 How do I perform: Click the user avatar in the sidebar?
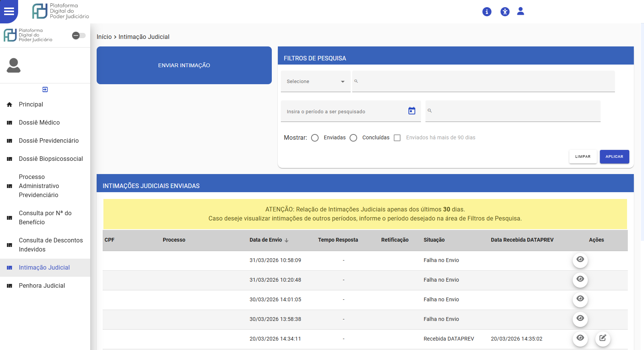pos(14,65)
